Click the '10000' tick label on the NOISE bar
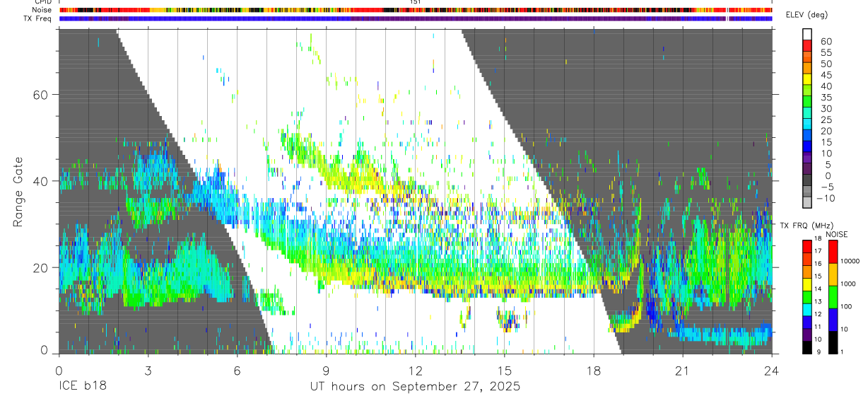Screen dimensions: 868x401 click(x=851, y=261)
